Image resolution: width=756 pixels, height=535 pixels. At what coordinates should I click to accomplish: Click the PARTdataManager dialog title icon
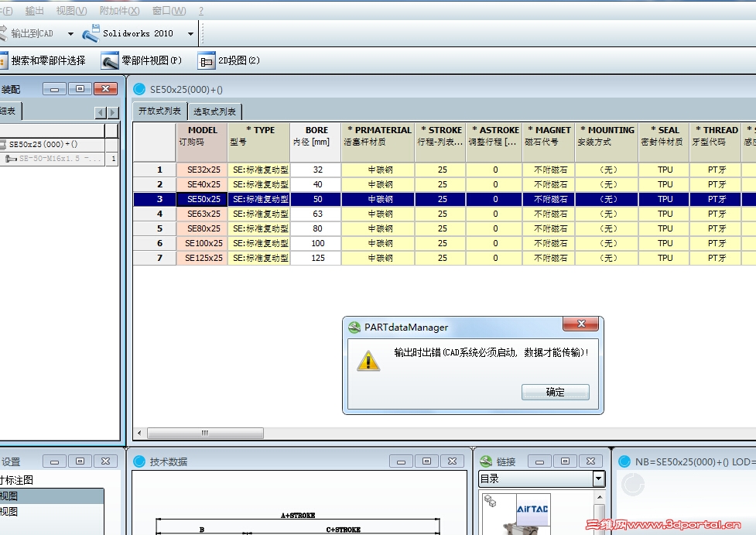(354, 328)
